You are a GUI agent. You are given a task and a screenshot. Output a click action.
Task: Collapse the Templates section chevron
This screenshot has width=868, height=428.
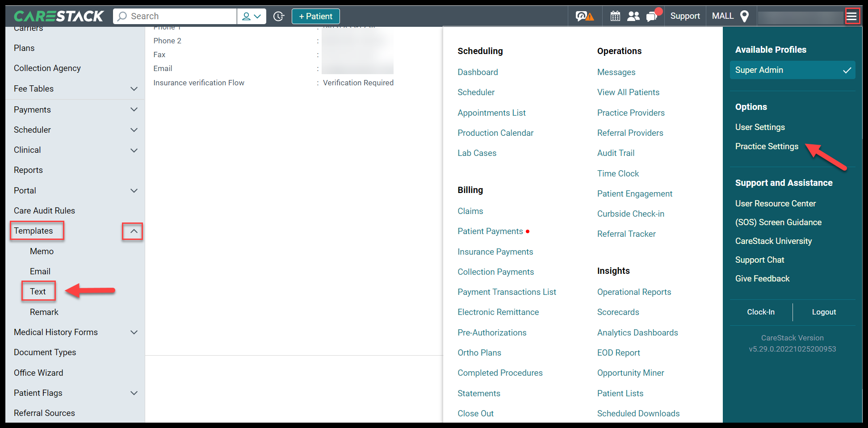click(133, 231)
